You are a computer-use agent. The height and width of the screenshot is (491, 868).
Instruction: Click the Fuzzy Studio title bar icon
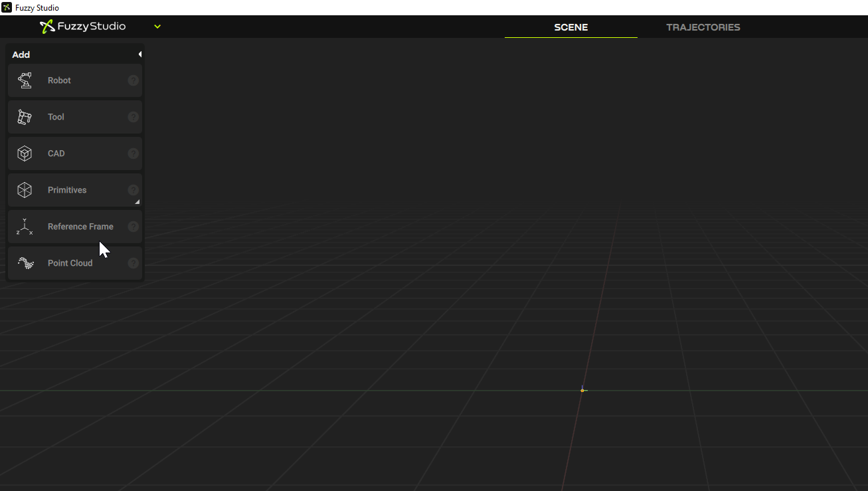[6, 7]
